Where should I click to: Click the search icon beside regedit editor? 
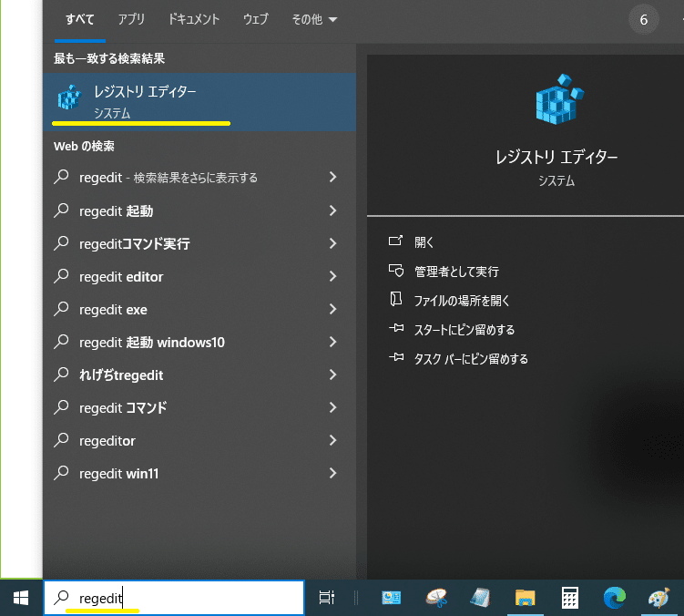click(61, 276)
